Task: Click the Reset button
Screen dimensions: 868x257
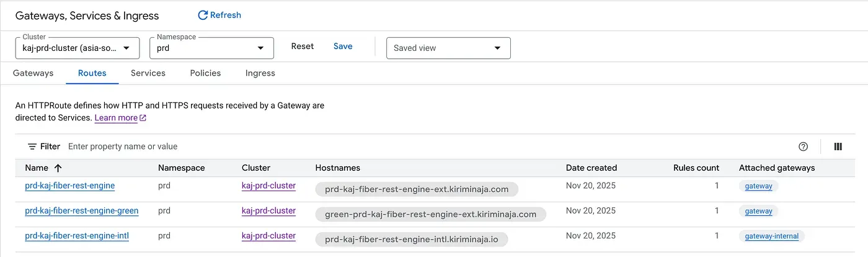Action: [x=303, y=47]
